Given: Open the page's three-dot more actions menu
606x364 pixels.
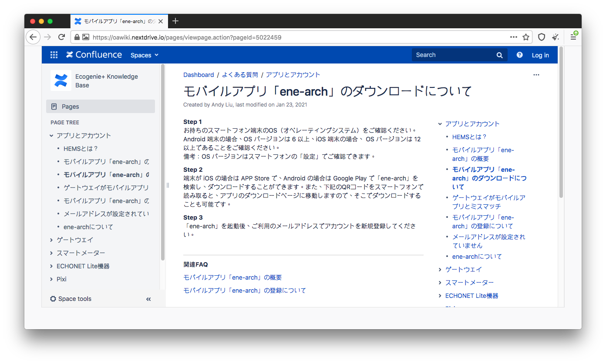Looking at the screenshot, I should pyautogui.click(x=536, y=75).
